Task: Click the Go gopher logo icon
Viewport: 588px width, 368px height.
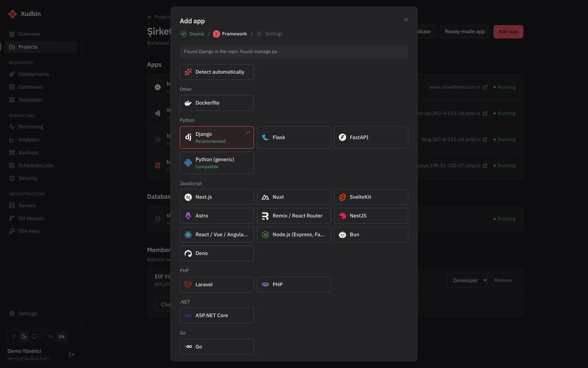Action: tap(188, 347)
